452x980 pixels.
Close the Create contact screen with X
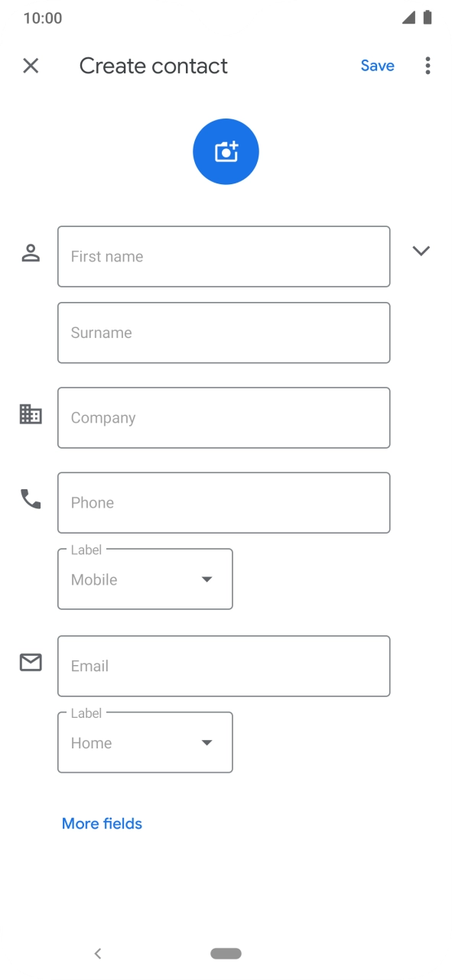point(31,66)
